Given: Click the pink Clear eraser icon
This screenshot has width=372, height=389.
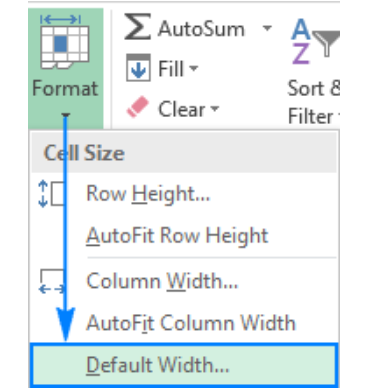Looking at the screenshot, I should 137,107.
